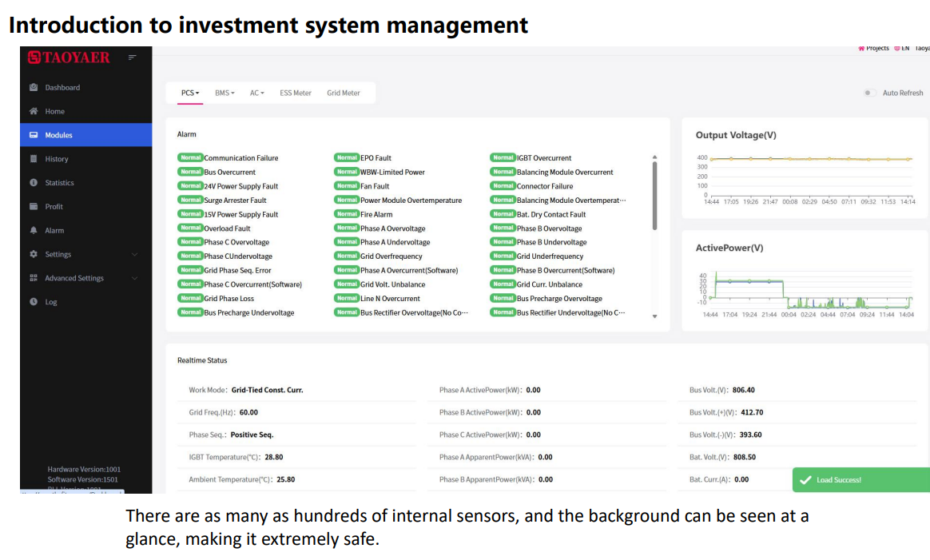The height and width of the screenshot is (560, 930).
Task: Click the EN language selector
Action: (903, 49)
